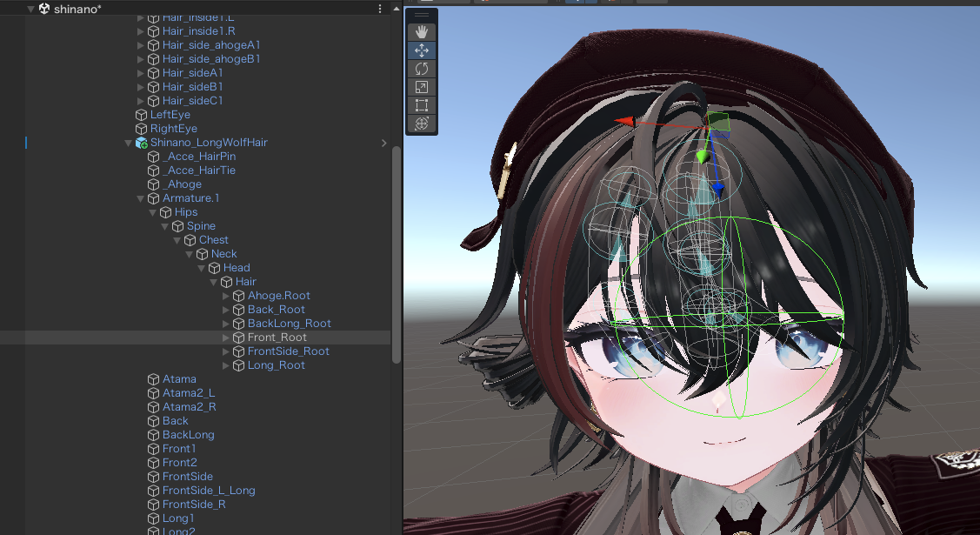Select the LeftEye object
Screen dimensions: 980x535
click(x=170, y=115)
